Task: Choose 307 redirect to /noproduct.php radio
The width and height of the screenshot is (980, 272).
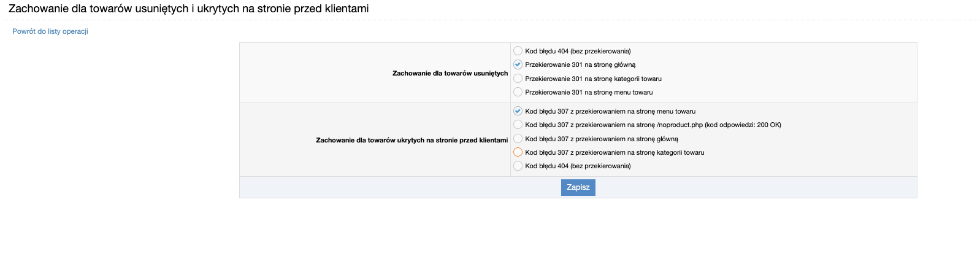Action: click(518, 125)
